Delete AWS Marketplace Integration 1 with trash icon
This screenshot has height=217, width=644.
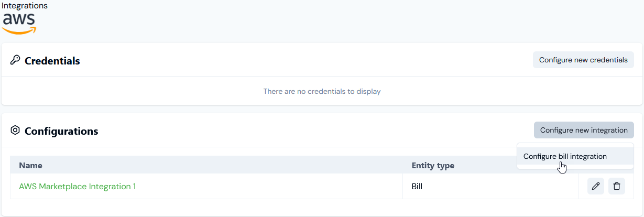pos(617,186)
